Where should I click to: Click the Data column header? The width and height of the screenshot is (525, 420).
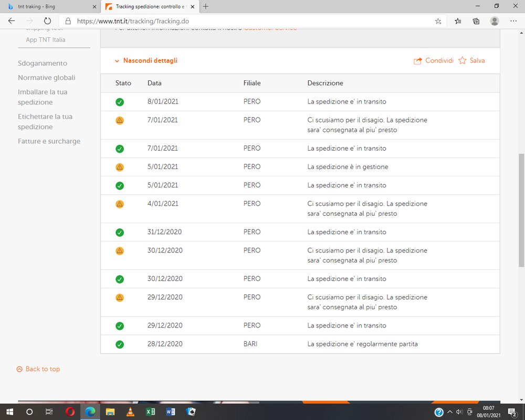(x=154, y=83)
